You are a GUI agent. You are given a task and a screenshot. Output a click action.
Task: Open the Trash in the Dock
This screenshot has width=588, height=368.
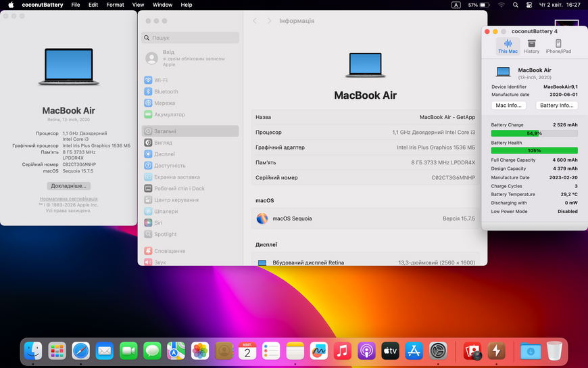(555, 350)
